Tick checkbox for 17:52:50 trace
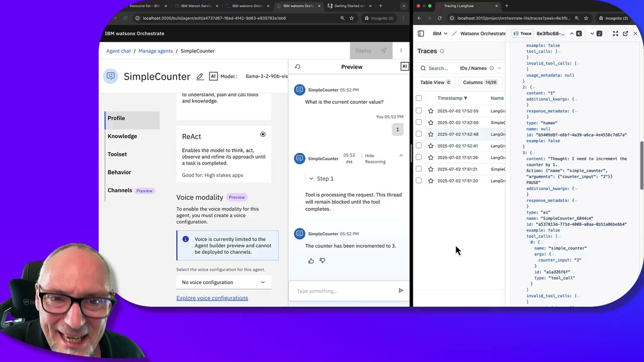Image resolution: width=644 pixels, height=362 pixels. (419, 123)
